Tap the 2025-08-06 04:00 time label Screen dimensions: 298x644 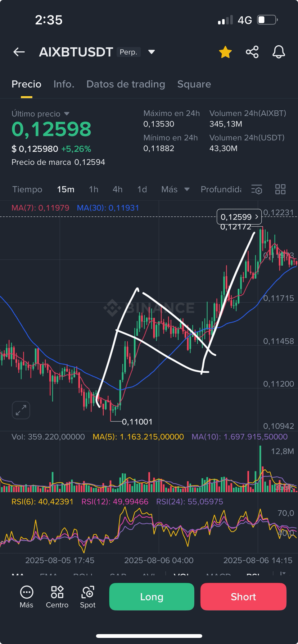point(159,560)
